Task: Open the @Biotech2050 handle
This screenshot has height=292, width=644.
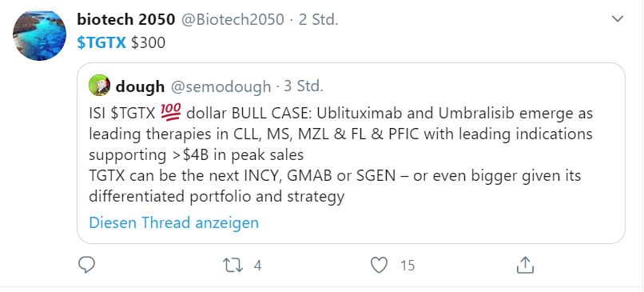Action: (x=233, y=19)
